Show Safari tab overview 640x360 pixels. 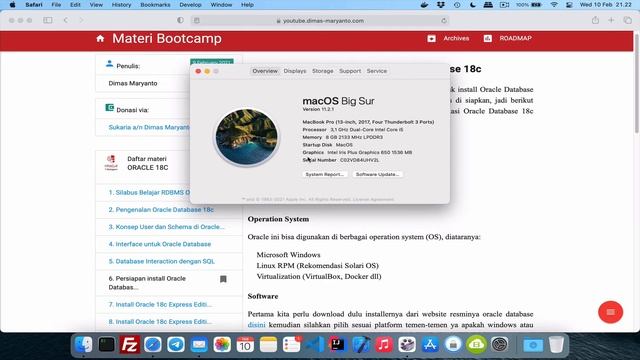tap(627, 20)
